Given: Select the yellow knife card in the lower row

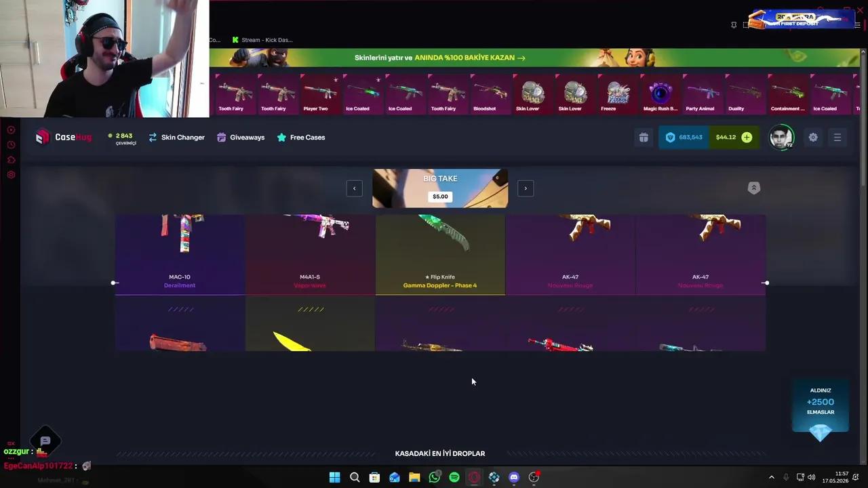Looking at the screenshot, I should tap(310, 324).
